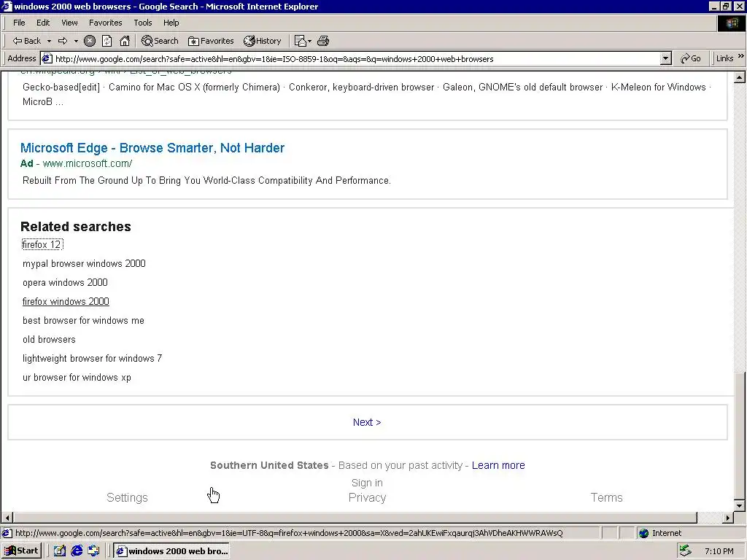Click the vertical scrollbar up arrow
Viewport: 747px width, 560px height.
[740, 77]
